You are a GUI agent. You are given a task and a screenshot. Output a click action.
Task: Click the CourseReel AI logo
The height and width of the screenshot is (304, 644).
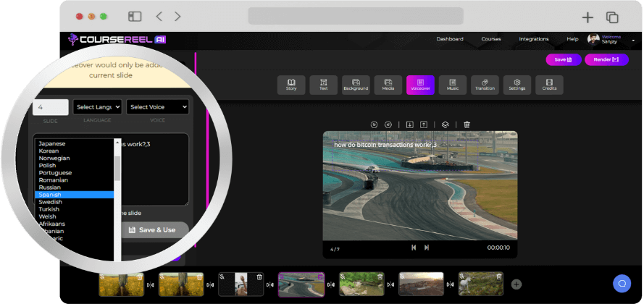(x=117, y=39)
